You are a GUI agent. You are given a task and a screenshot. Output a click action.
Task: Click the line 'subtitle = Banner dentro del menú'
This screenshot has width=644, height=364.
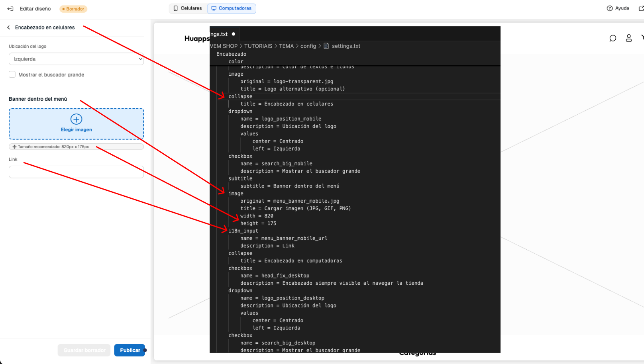point(290,186)
